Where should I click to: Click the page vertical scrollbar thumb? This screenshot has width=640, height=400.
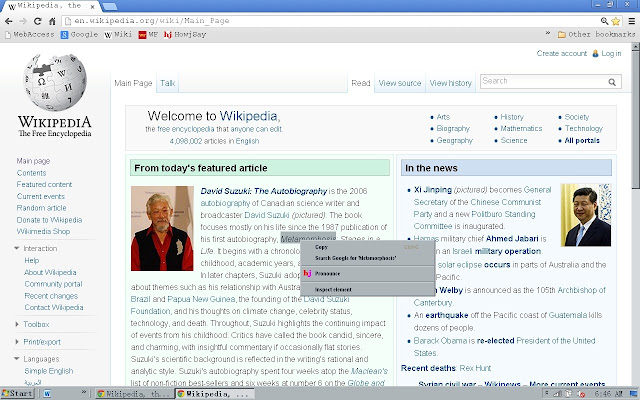(x=635, y=118)
